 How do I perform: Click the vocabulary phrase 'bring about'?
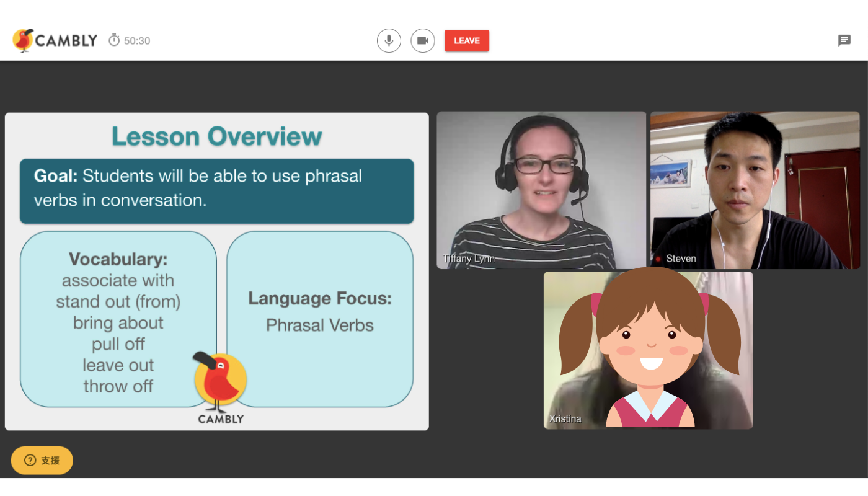[118, 322]
